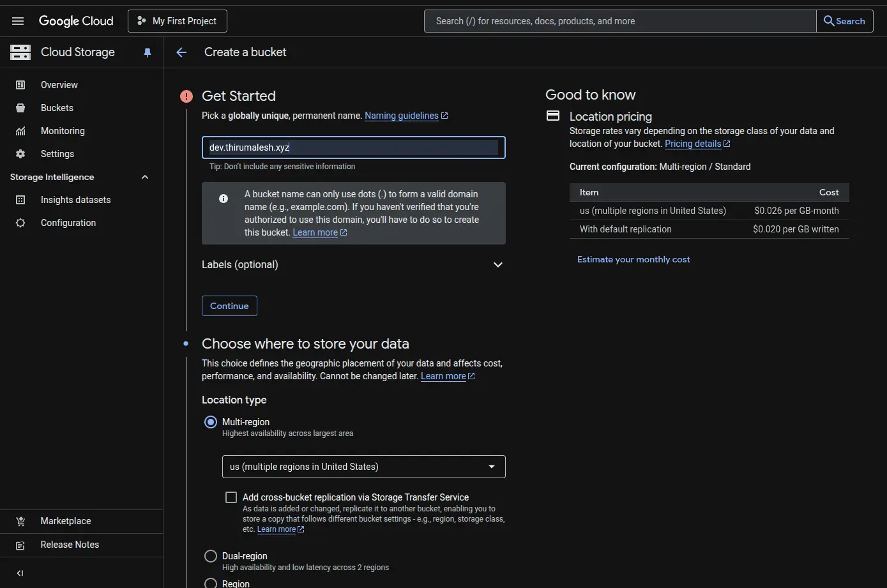Unpin Cloud Storage from the navigation

pos(147,52)
